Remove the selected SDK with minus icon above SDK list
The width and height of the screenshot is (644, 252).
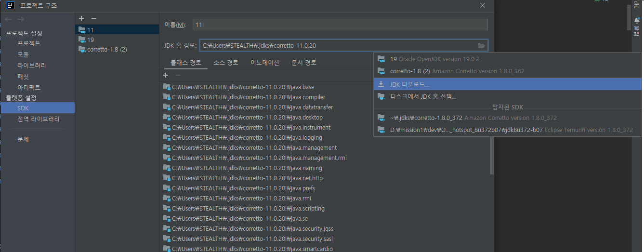[x=94, y=18]
